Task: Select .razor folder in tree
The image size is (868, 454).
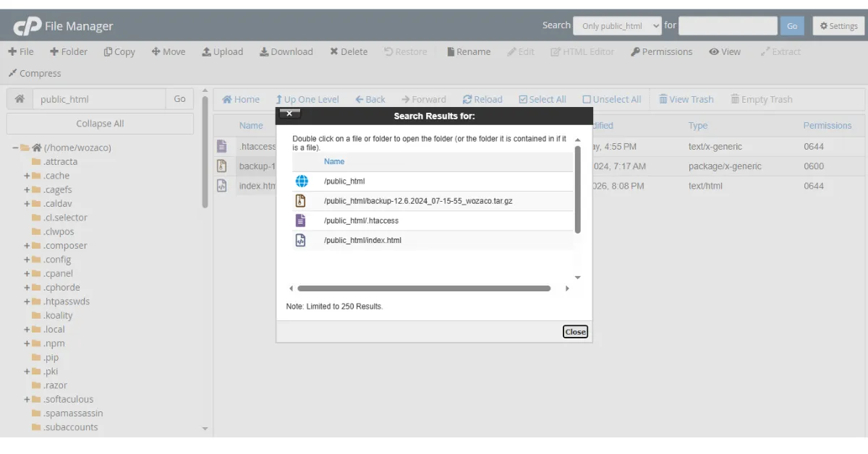Action: click(x=55, y=385)
